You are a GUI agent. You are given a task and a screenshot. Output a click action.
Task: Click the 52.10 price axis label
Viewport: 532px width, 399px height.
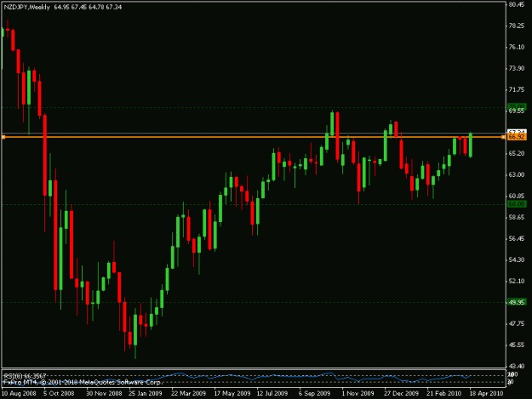pyautogui.click(x=517, y=281)
